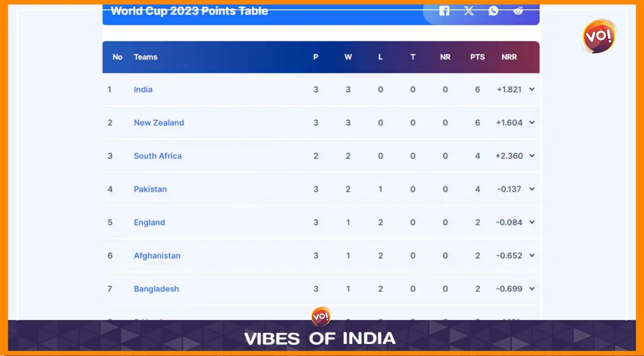The image size is (644, 356).
Task: Expand Afghanistan row chevron
Action: (532, 255)
